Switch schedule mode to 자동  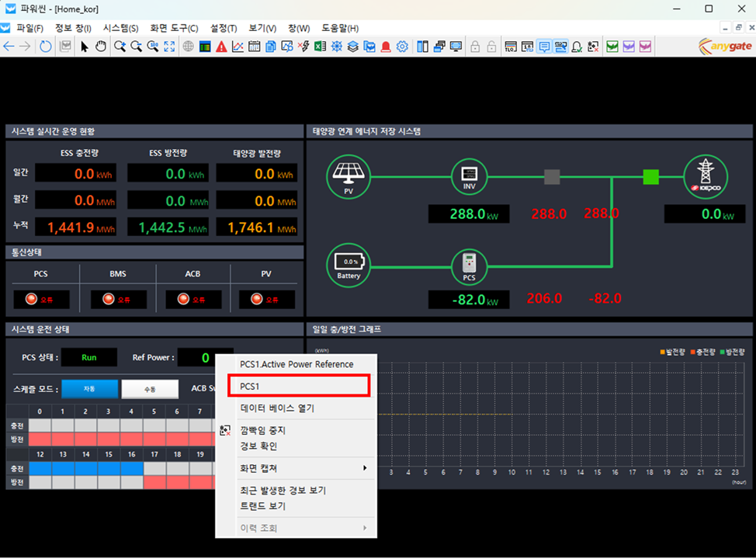tap(89, 389)
